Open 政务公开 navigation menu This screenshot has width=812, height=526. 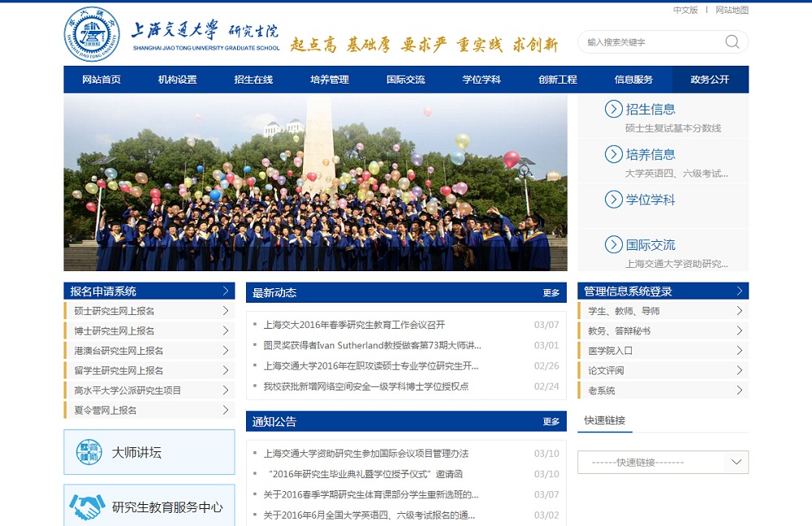[x=710, y=80]
